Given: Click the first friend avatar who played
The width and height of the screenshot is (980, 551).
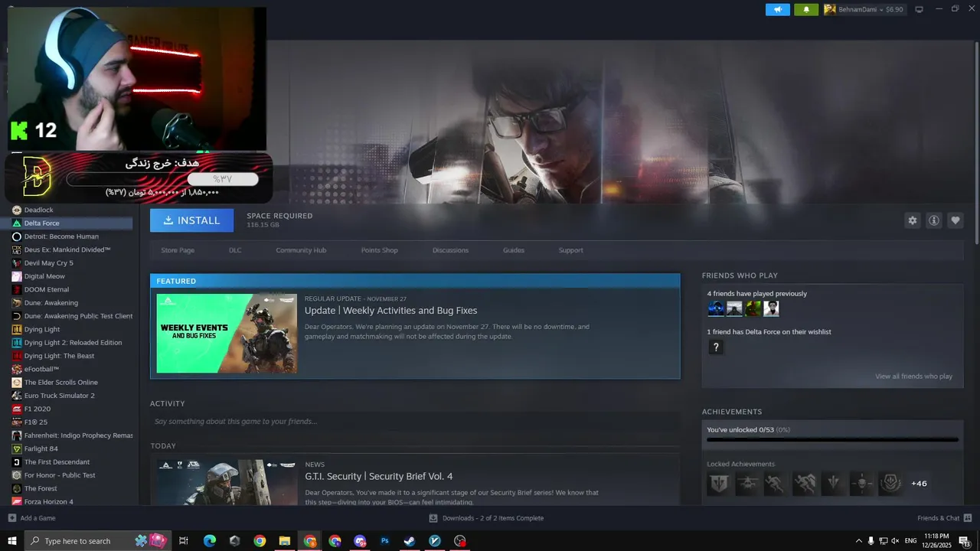Looking at the screenshot, I should [716, 308].
